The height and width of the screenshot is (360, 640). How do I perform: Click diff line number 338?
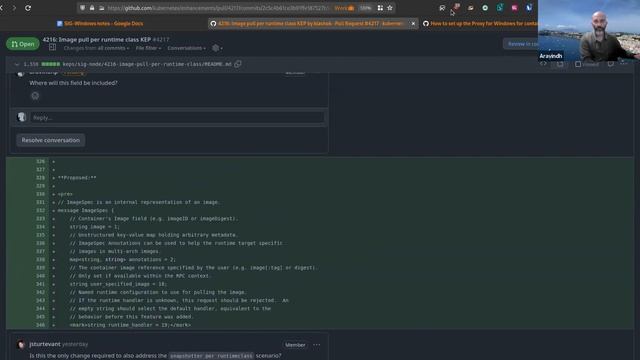click(x=40, y=259)
